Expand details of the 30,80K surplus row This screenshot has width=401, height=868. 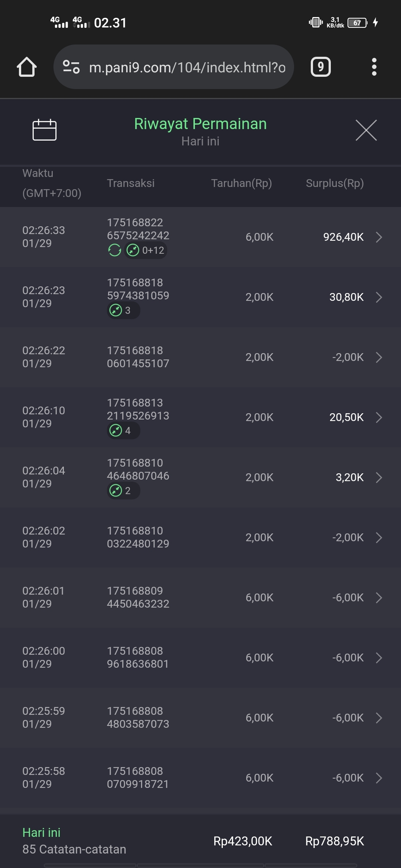[x=379, y=297]
